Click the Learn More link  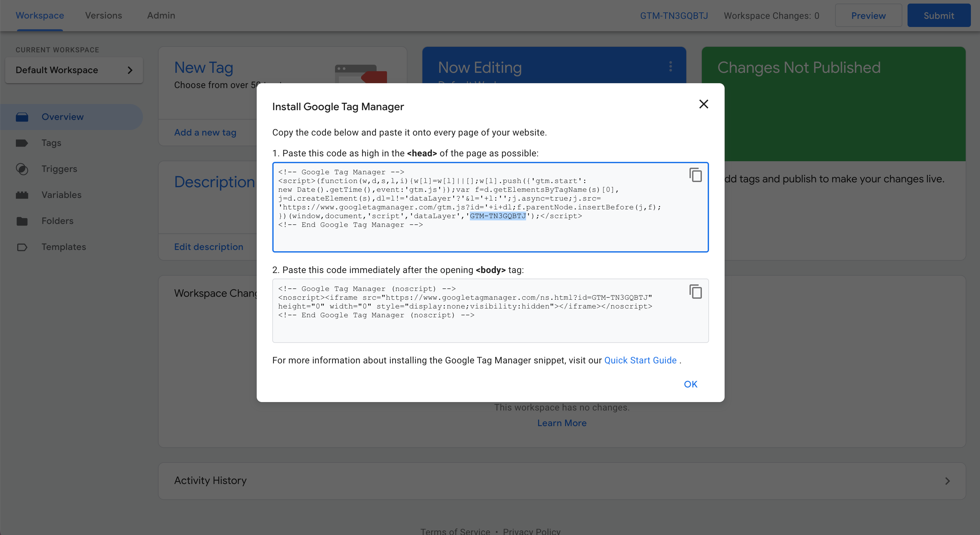point(561,423)
